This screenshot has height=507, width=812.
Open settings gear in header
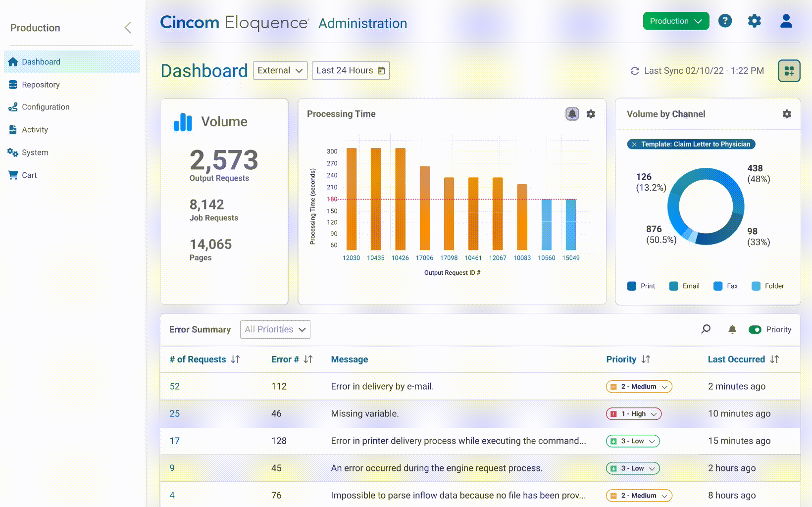(x=755, y=21)
